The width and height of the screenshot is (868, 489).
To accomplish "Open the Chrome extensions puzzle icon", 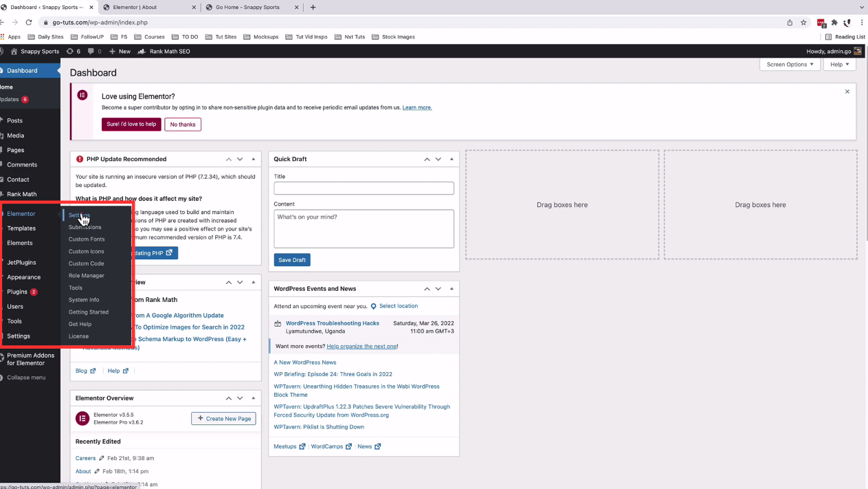I will (x=834, y=22).
